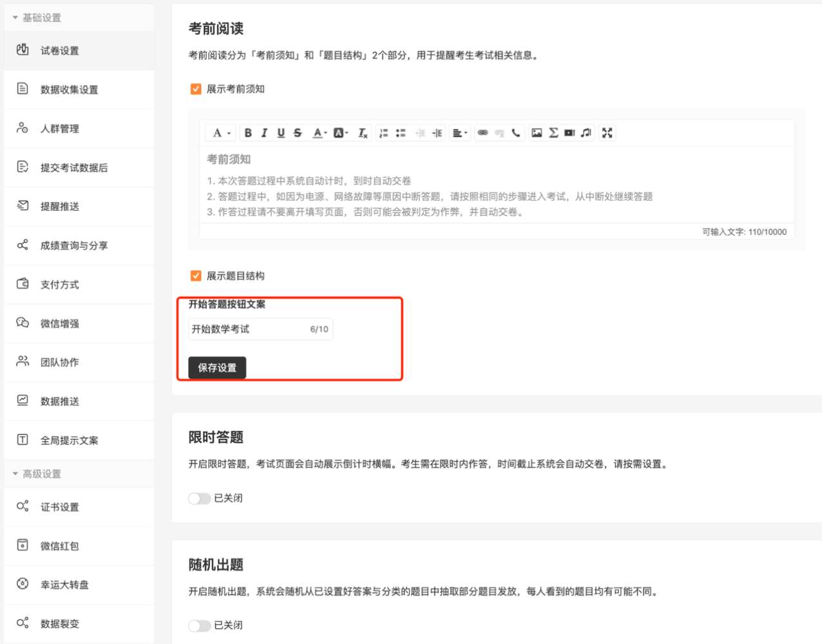
Task: Remove hyperlink using the unlink icon
Action: tap(499, 133)
